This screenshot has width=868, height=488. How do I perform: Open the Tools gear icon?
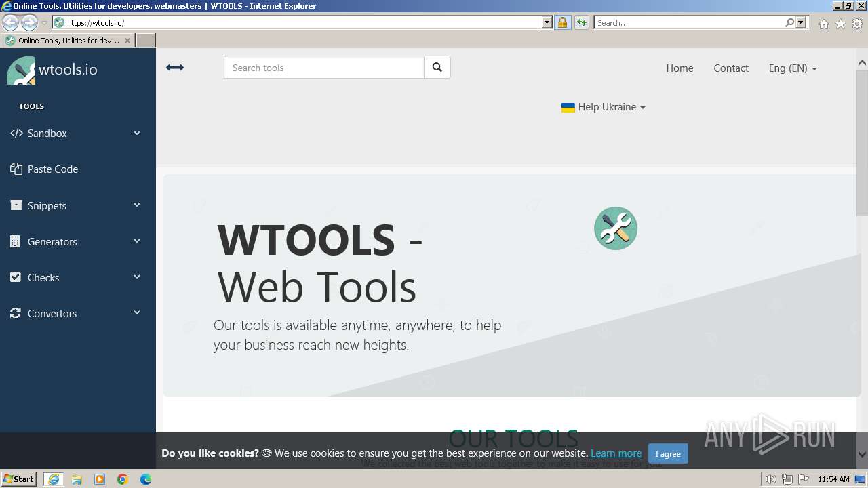point(857,24)
